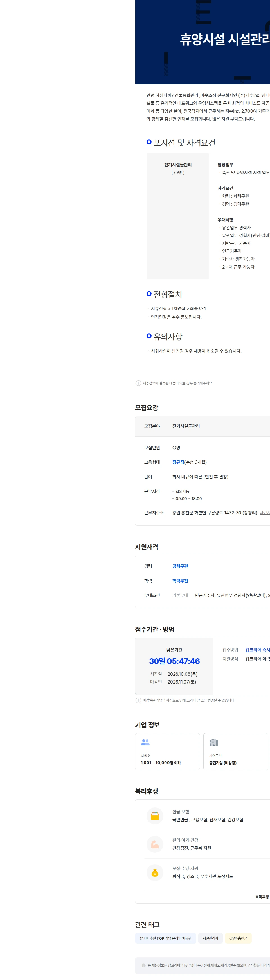
Task: Click the company type building icon
Action: click(214, 742)
